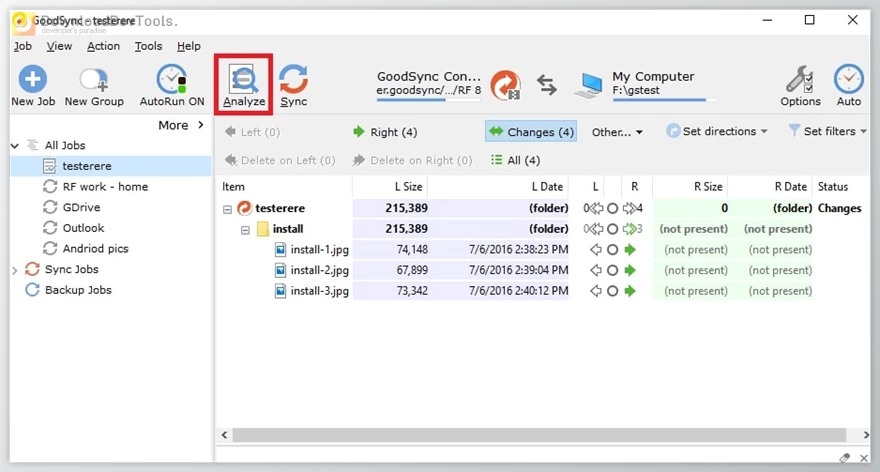The width and height of the screenshot is (880, 472).
Task: Set testerere root do-nothing circle
Action: click(x=612, y=208)
